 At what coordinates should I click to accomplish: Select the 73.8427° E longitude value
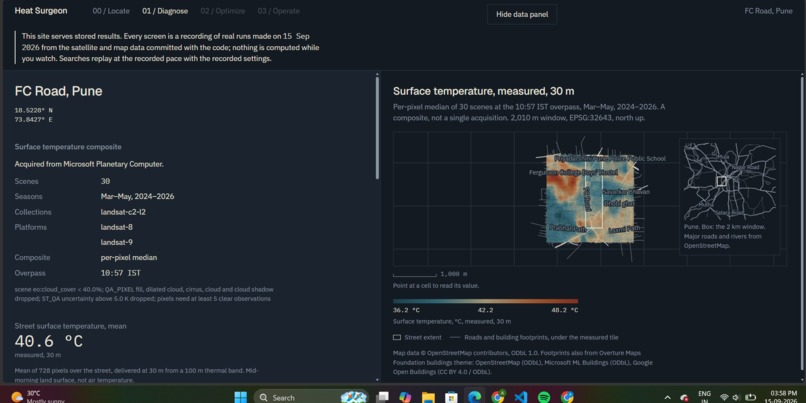[33, 119]
